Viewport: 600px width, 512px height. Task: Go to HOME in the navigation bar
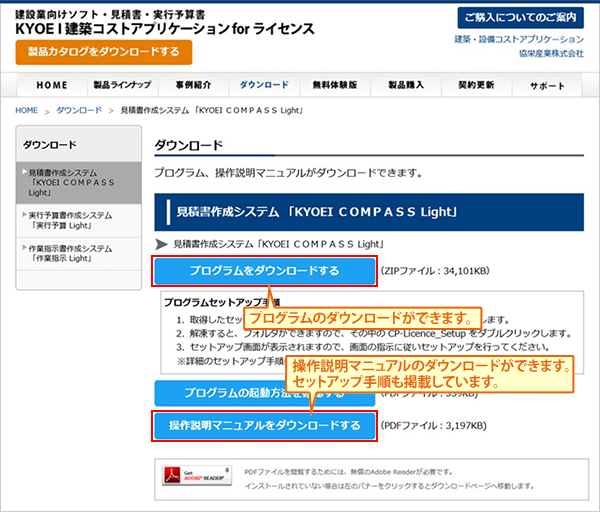point(52,85)
